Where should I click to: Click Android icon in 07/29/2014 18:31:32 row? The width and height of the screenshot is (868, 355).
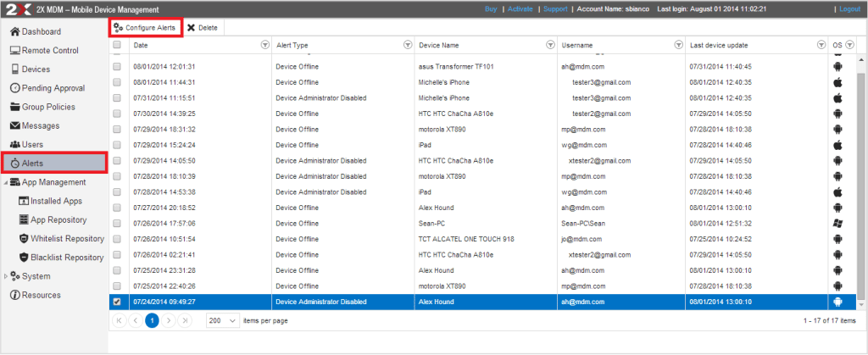837,129
